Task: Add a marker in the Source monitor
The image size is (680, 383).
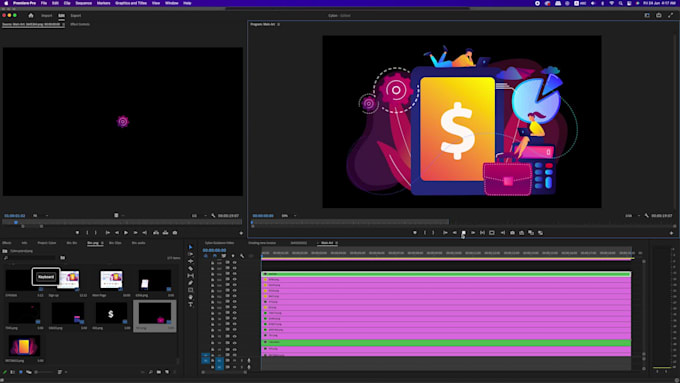Action: (x=77, y=233)
